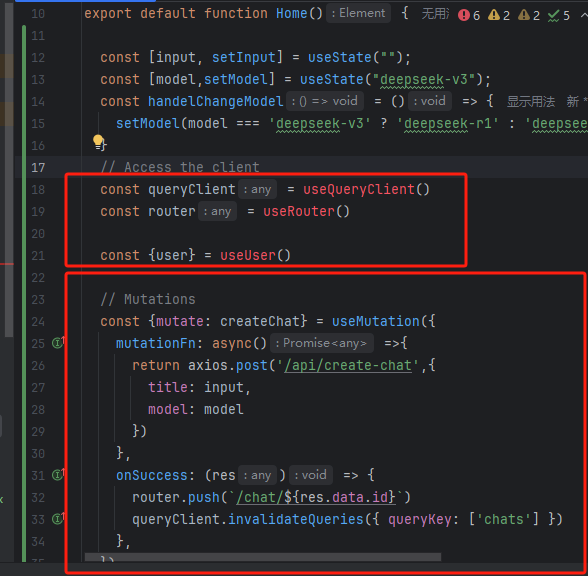This screenshot has height=576, width=588.
Task: Click the gutter marker on line 33
Action: pyautogui.click(x=58, y=519)
